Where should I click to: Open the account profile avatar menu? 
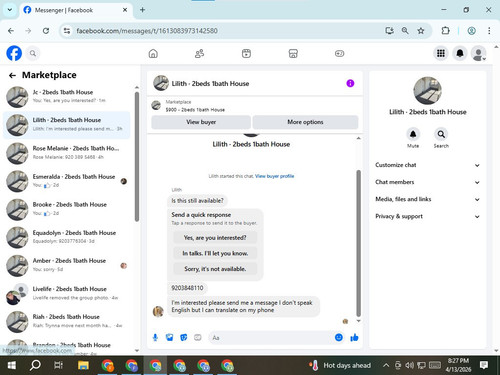point(479,53)
